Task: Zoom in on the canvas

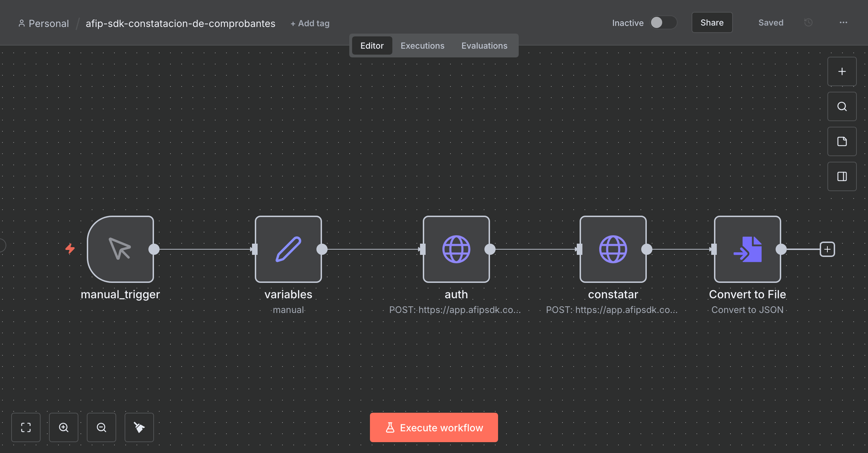Action: point(64,427)
